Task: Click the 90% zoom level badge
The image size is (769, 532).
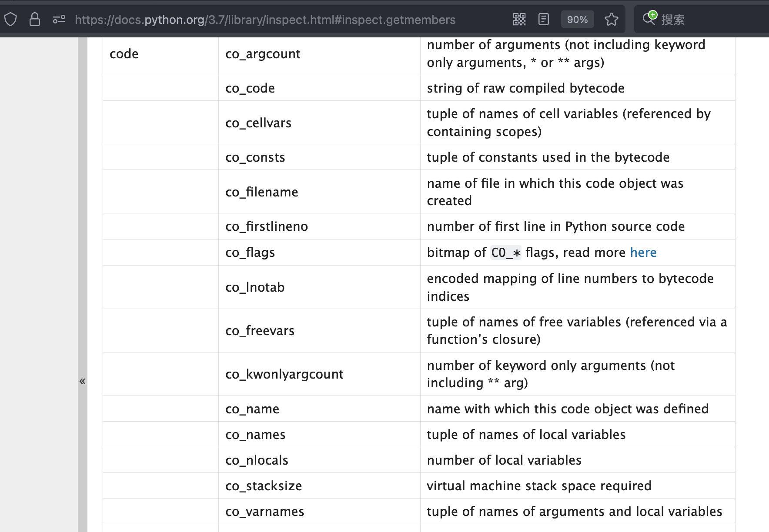Action: 577,20
